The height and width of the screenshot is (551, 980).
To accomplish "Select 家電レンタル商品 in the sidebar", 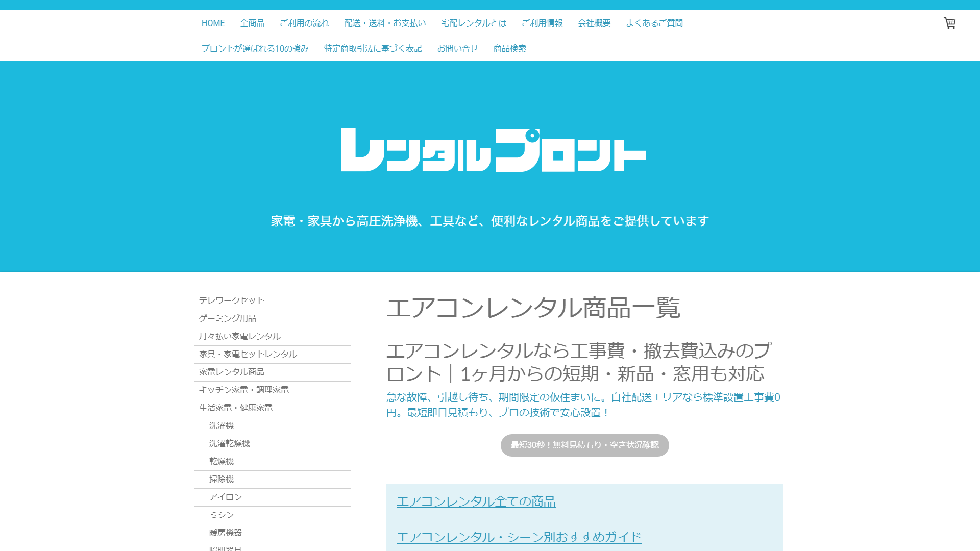I will pyautogui.click(x=273, y=372).
